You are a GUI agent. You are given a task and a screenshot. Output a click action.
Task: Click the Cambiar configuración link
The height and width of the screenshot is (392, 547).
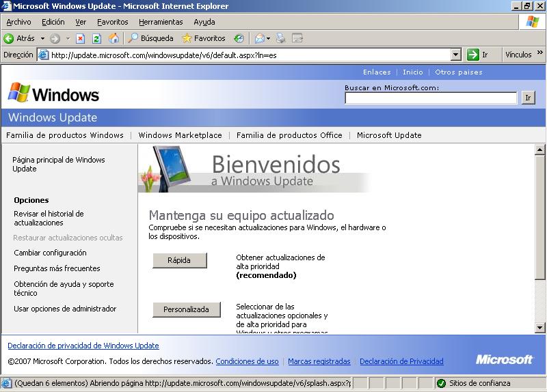pos(50,253)
